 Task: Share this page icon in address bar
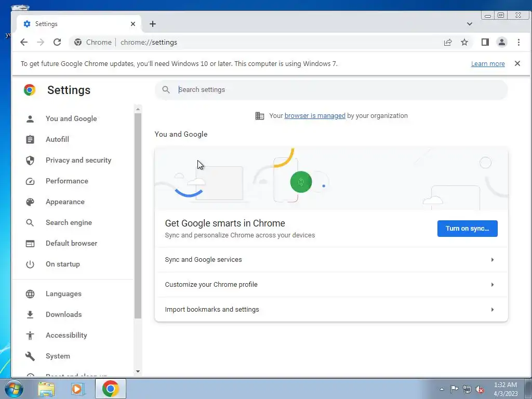(448, 42)
